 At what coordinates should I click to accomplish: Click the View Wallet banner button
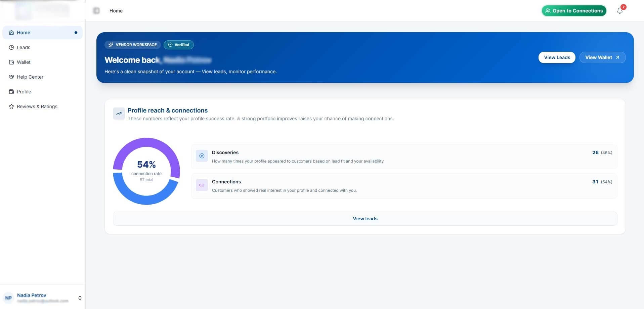(603, 57)
